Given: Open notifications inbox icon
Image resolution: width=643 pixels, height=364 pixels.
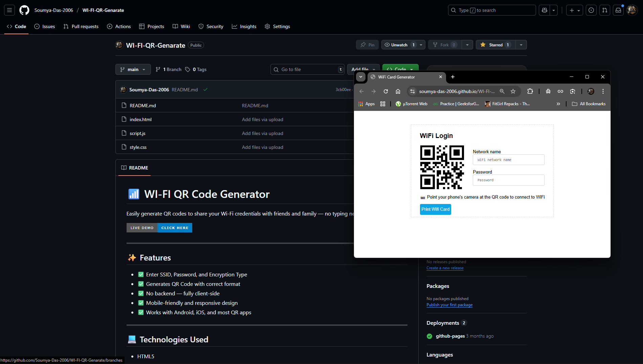Looking at the screenshot, I should [x=618, y=10].
